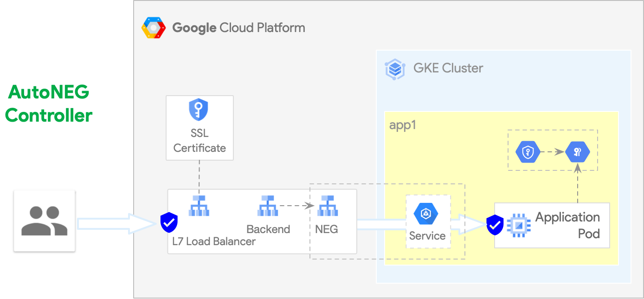Click the L7 Load Balancer label
Screen dimensions: 644x299
(214, 241)
